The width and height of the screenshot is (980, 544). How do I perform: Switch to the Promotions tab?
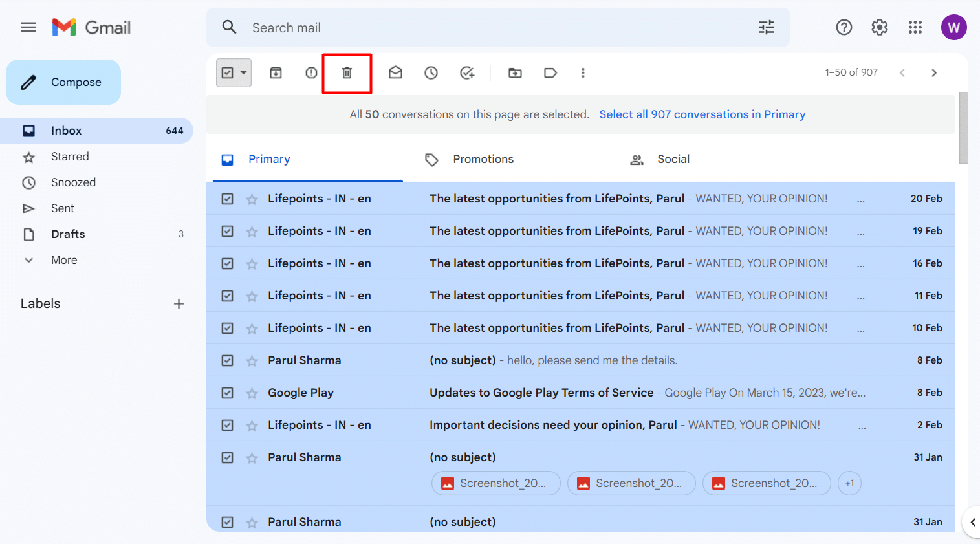483,159
